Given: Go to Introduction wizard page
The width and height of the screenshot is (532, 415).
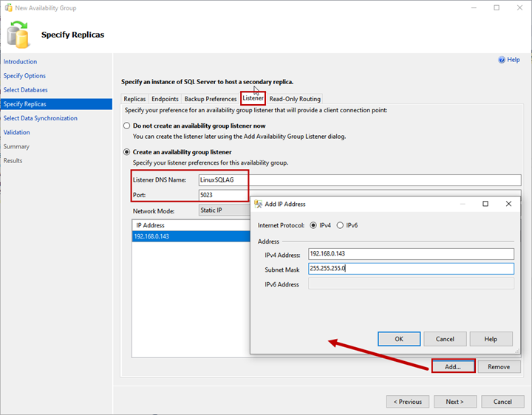Looking at the screenshot, I should [x=21, y=62].
